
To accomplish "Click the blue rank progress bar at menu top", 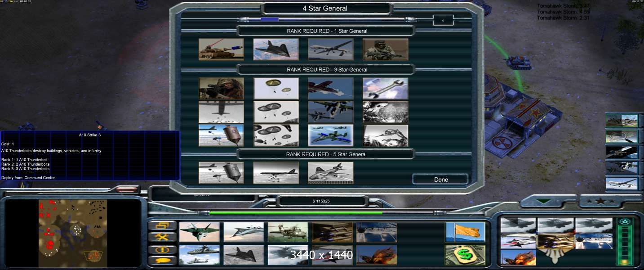I will (x=270, y=19).
